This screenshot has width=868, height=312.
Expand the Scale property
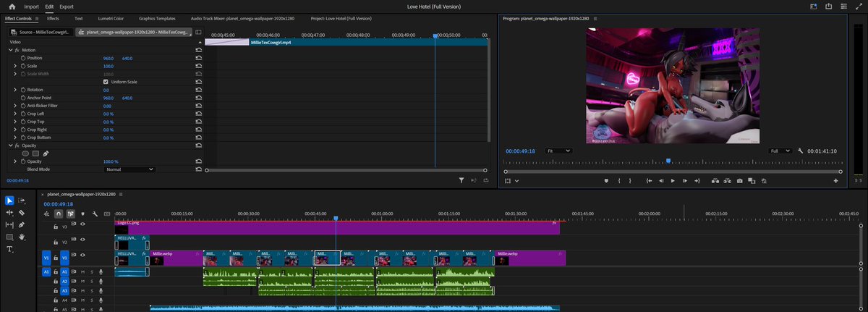click(x=15, y=66)
